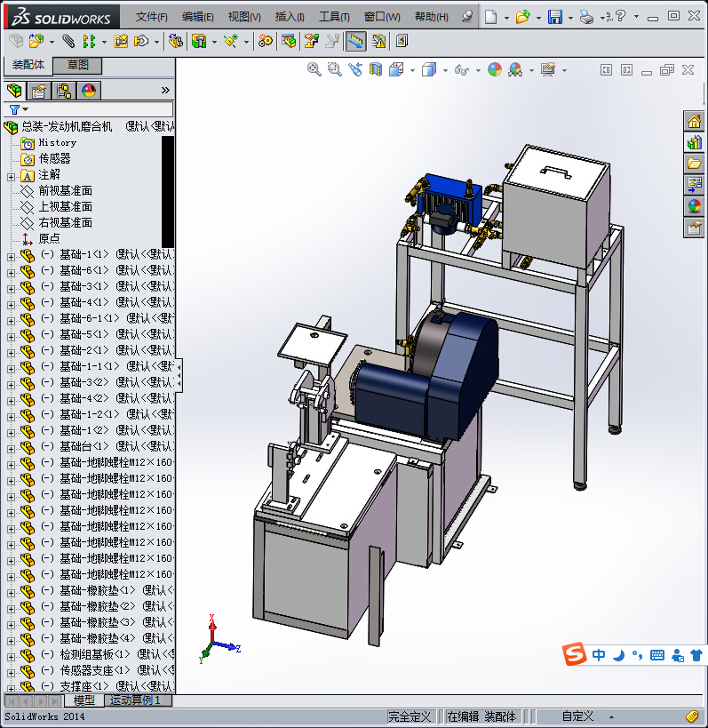Toggle Sogou 中 Chinese input mode
This screenshot has width=708, height=728.
click(x=599, y=655)
